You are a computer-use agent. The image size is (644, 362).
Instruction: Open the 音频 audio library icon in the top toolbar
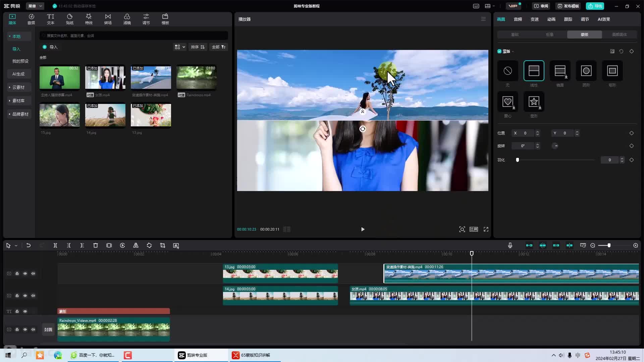[x=31, y=19]
